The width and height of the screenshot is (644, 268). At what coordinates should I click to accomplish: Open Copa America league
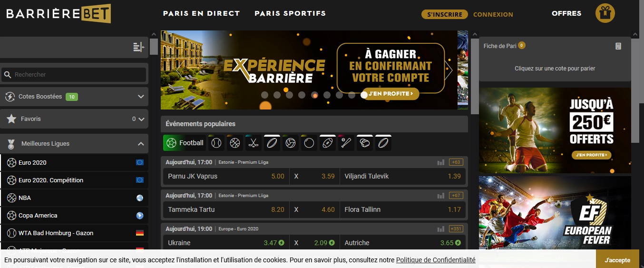[x=74, y=216]
